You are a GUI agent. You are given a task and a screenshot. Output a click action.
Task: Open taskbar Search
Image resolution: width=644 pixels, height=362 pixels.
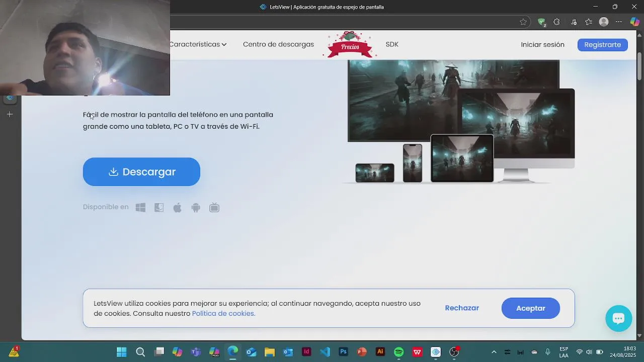[x=140, y=352]
